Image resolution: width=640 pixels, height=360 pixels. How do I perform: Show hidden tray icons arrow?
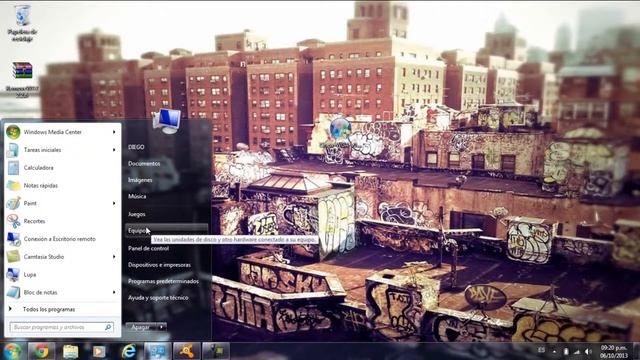554,351
